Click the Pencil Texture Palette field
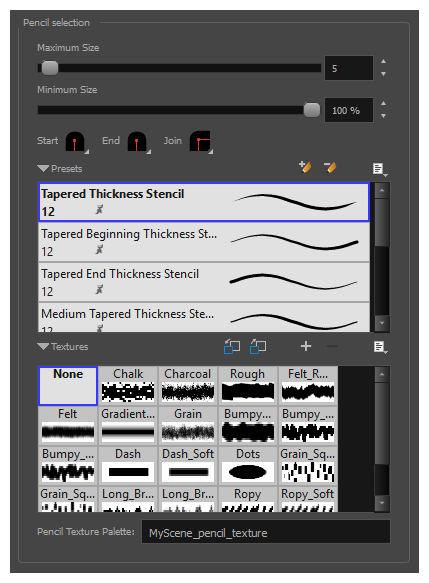Screen dimensions: 429x583 click(x=266, y=532)
